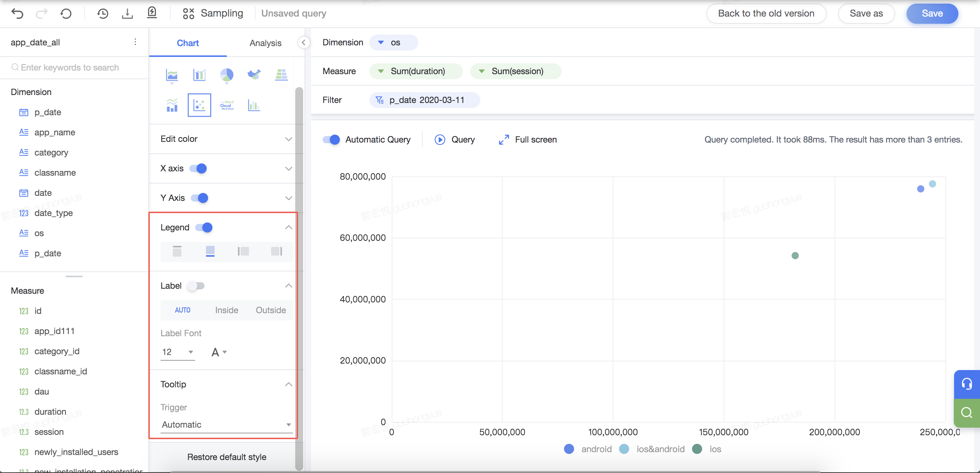Viewport: 980px width, 473px height.
Task: Open label font size 12 dropdown
Action: (x=177, y=352)
